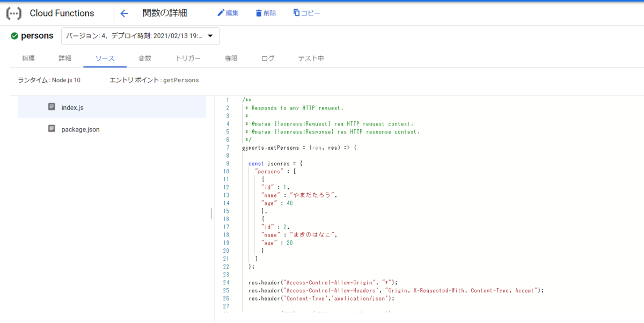Viewport: 644px width, 323px height.
Task: Click the trash icon next to 削除
Action: coord(258,12)
